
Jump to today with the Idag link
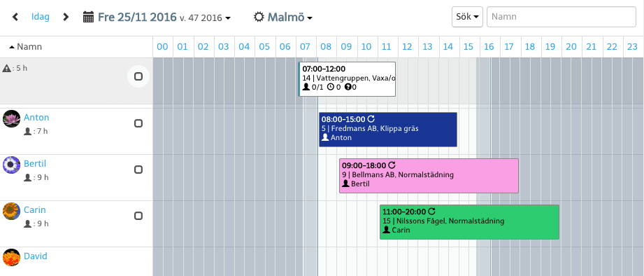[x=41, y=17]
